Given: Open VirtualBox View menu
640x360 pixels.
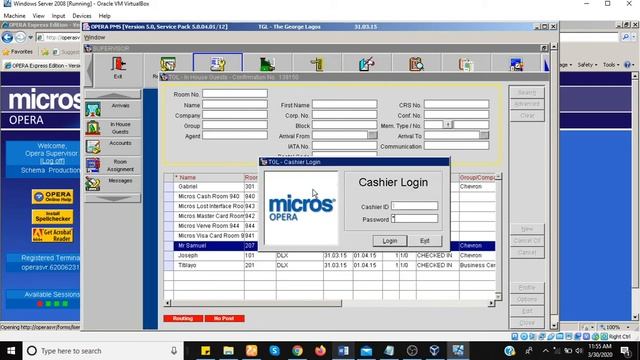Looking at the screenshot, I should click(x=38, y=16).
